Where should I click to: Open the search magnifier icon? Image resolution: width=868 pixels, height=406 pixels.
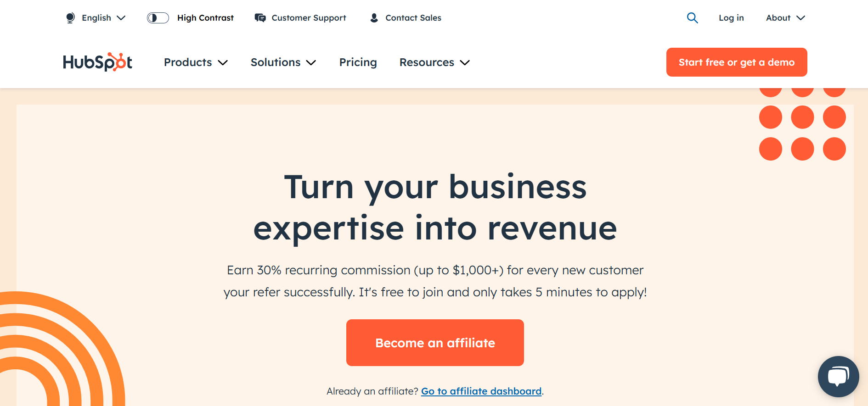pos(692,18)
